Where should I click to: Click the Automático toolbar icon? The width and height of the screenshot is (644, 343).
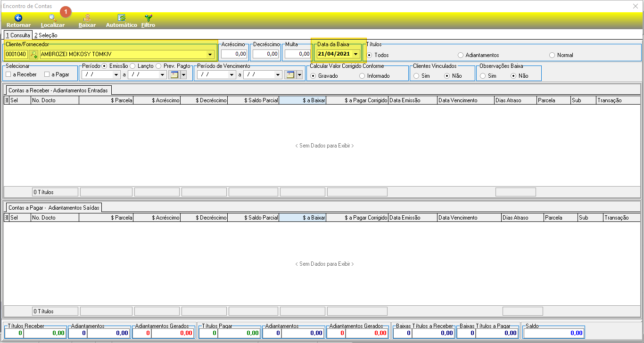(121, 18)
